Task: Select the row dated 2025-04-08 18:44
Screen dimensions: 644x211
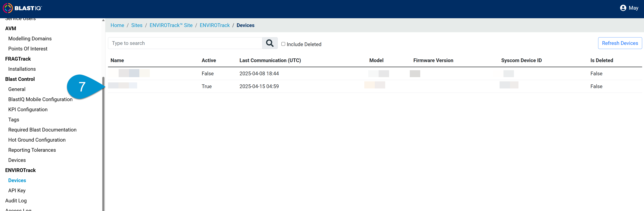Action: 375,73
